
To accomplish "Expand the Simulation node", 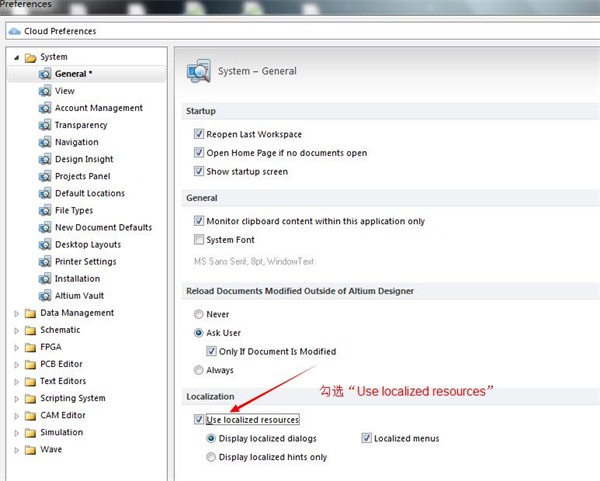I will click(x=16, y=433).
